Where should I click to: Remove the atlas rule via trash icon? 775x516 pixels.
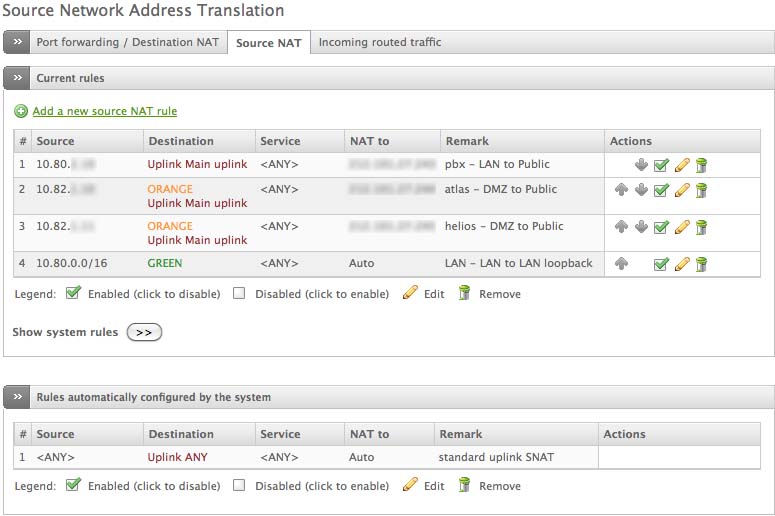coord(702,190)
